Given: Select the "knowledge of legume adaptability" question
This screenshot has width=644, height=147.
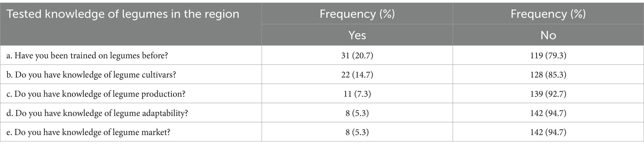Looking at the screenshot, I should click(x=101, y=113).
